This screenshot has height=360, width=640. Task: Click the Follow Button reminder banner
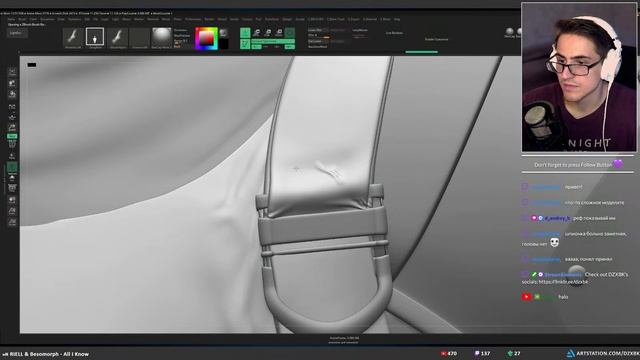click(578, 164)
